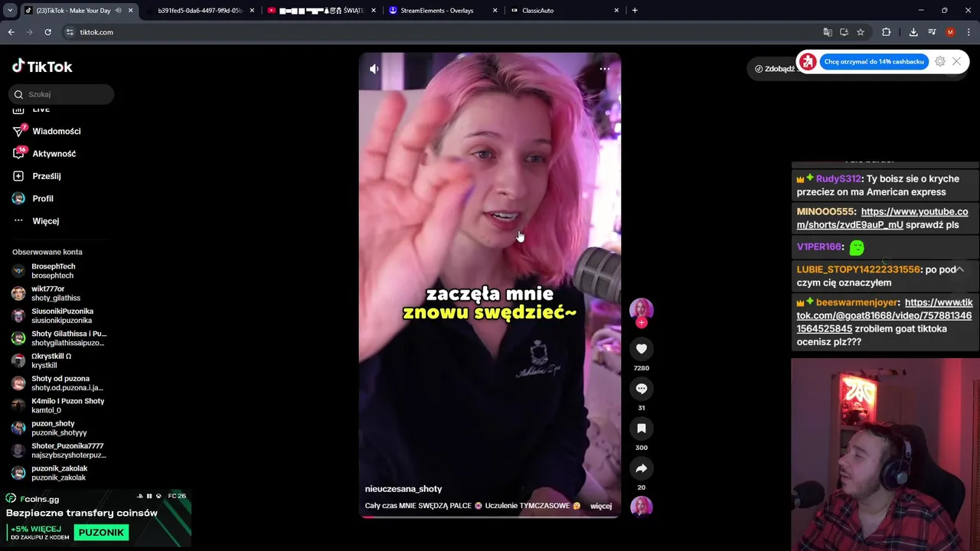This screenshot has width=980, height=551.
Task: Open a new browser tab
Action: click(x=635, y=11)
